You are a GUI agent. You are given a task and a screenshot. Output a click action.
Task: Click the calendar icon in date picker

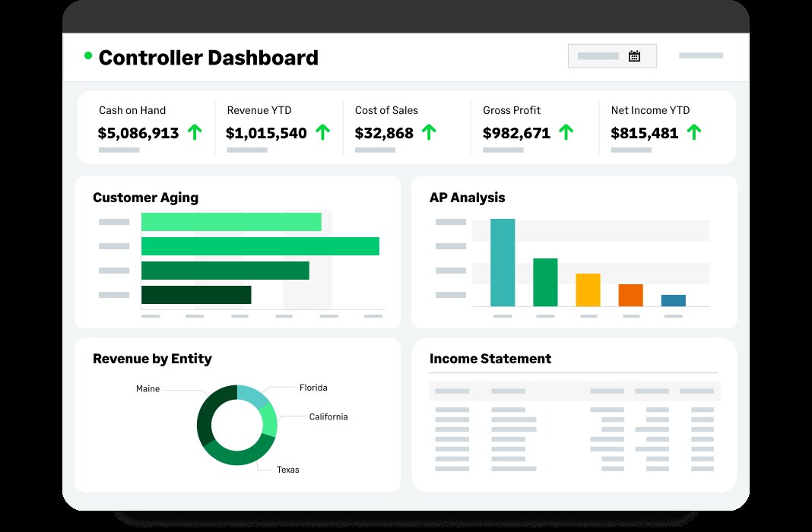(x=634, y=55)
